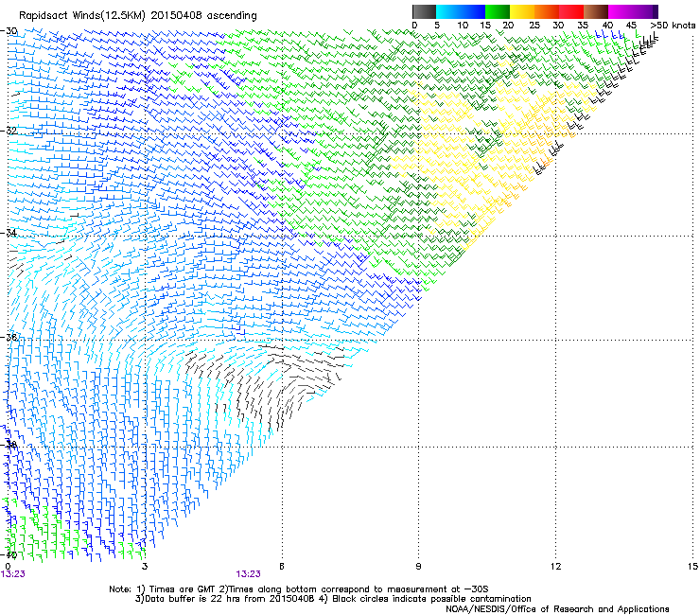Viewport: 700px width, 615px height.
Task: Click the 'Times are GMT' note line
Action: pos(299,589)
